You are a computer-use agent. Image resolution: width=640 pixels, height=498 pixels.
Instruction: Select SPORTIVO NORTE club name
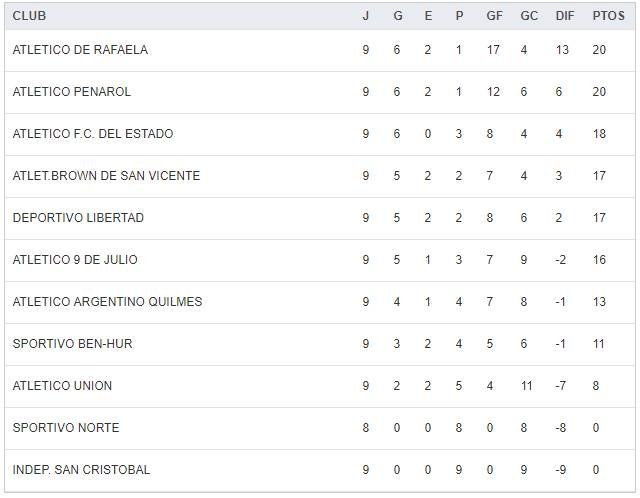tap(66, 428)
